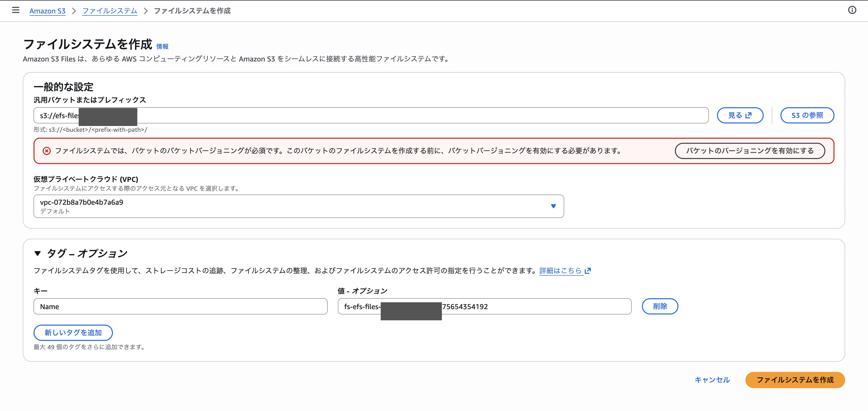Click the 削除 button to remove tag

point(660,306)
